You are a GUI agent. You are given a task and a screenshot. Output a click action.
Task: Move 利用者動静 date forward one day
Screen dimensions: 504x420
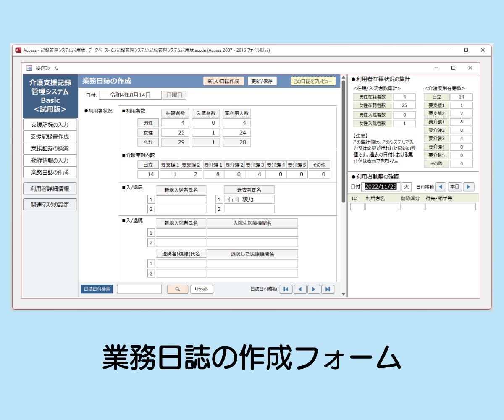(469, 186)
